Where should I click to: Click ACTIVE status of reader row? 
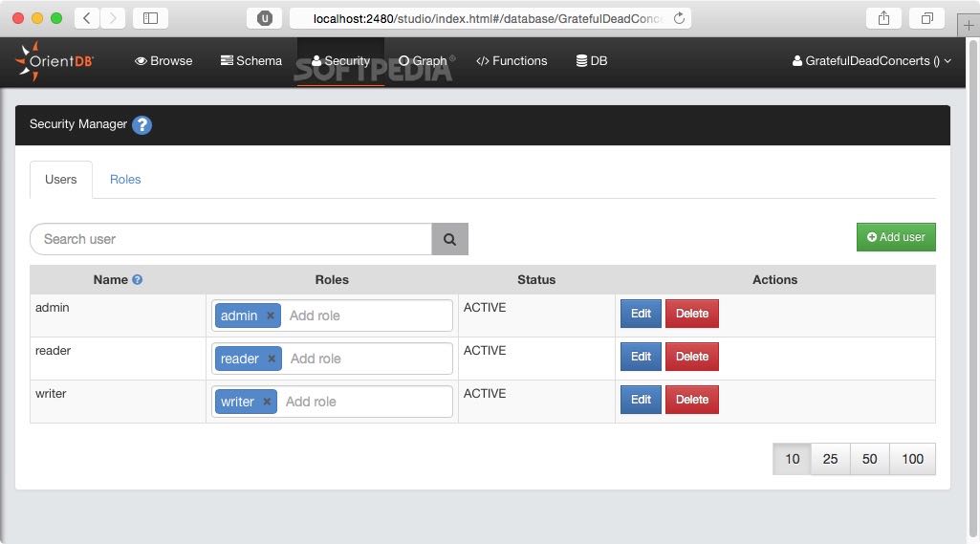[485, 350]
